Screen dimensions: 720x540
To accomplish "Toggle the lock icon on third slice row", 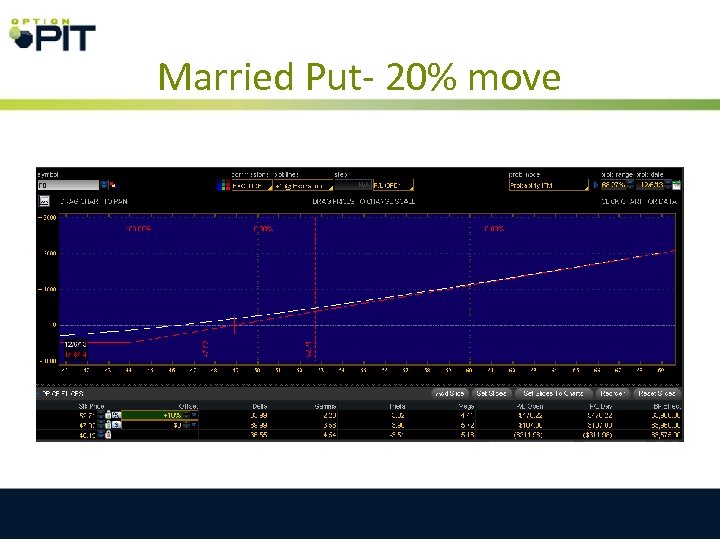I will [x=108, y=434].
